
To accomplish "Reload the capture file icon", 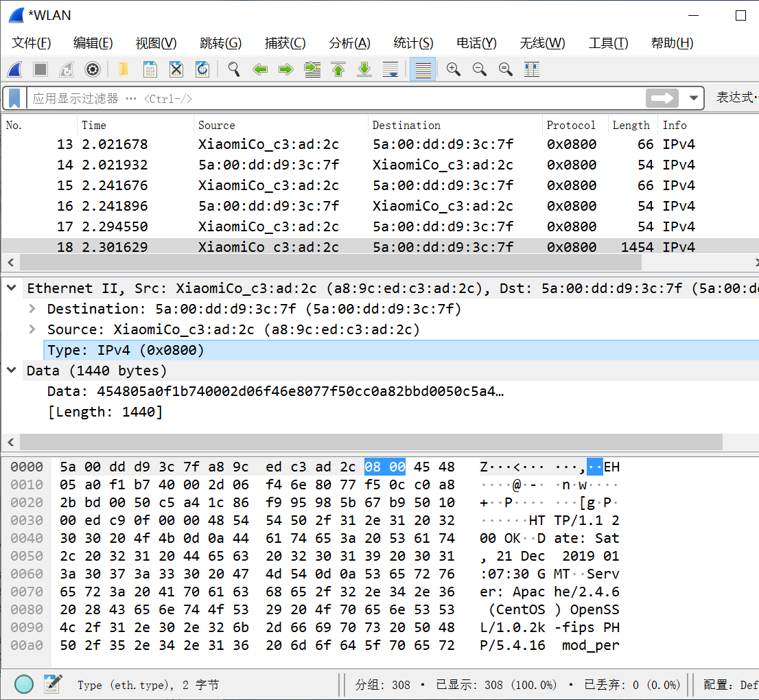I will click(x=202, y=69).
